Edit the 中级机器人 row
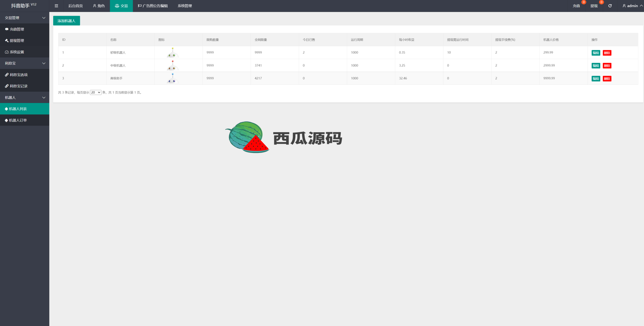This screenshot has height=326, width=644. (596, 66)
